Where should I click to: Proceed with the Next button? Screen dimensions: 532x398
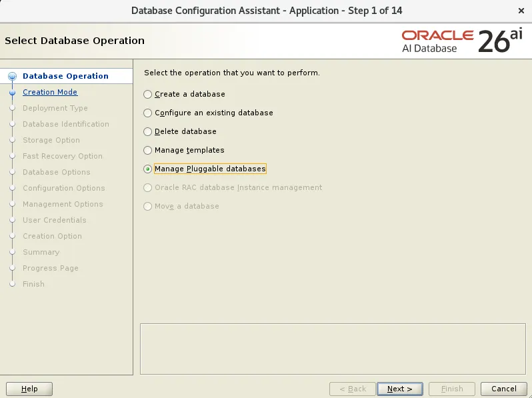[400, 389]
